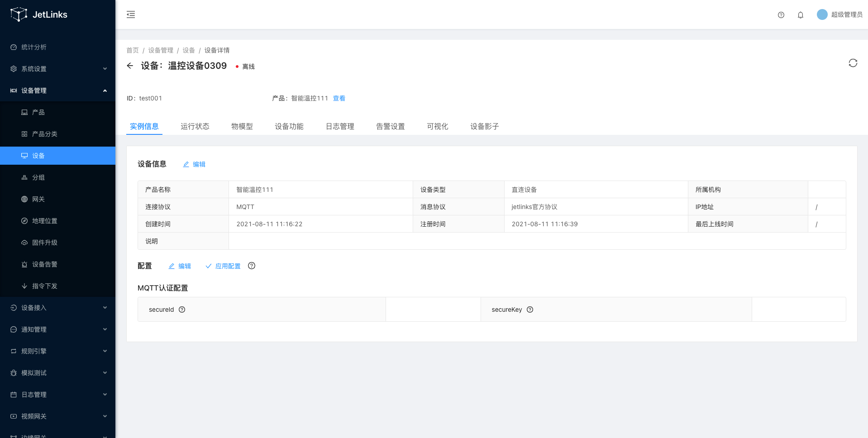Image resolution: width=868 pixels, height=438 pixels.
Task: Click the 规则引擎 retweet icon
Action: click(14, 351)
